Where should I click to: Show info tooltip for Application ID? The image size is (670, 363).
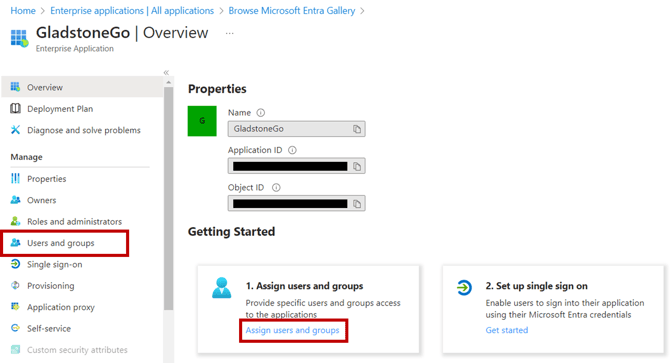pyautogui.click(x=292, y=150)
